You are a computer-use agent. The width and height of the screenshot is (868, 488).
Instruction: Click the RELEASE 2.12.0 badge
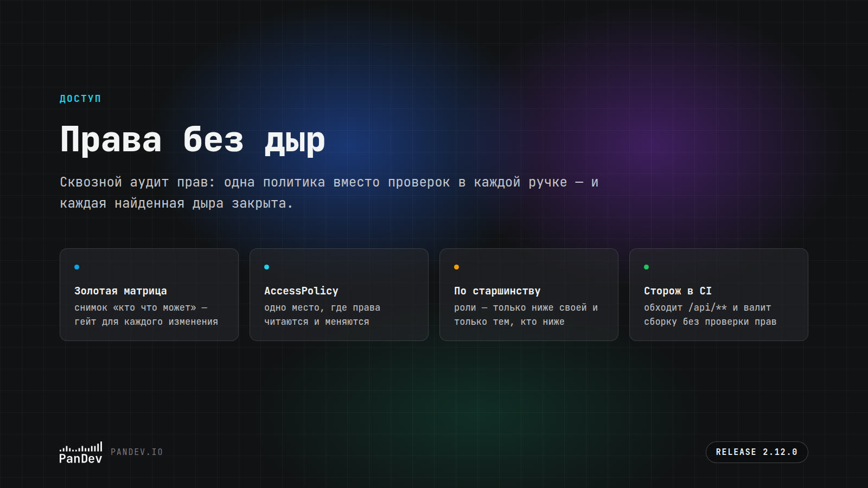click(757, 452)
